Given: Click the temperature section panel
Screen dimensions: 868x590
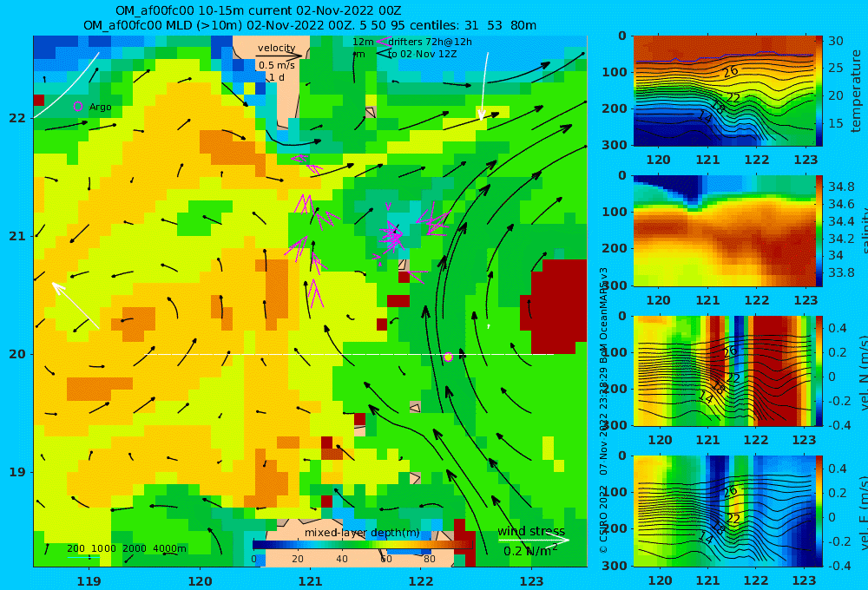Looking at the screenshot, I should [724, 91].
